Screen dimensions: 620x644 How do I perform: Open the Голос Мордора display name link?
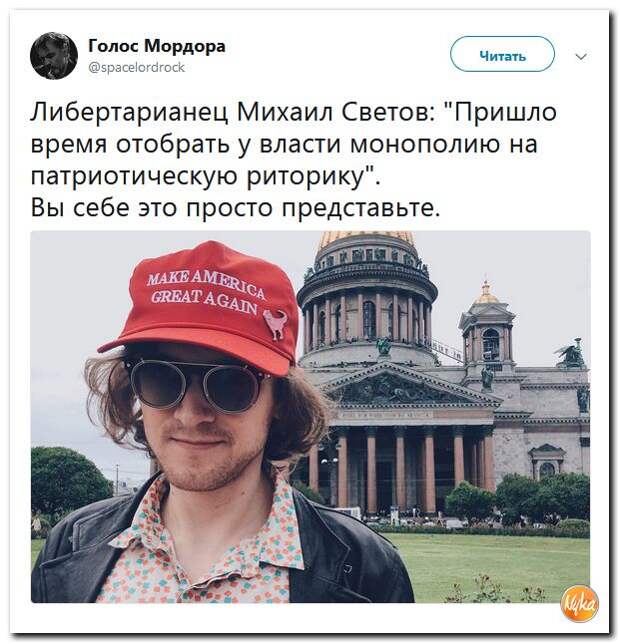click(x=157, y=46)
